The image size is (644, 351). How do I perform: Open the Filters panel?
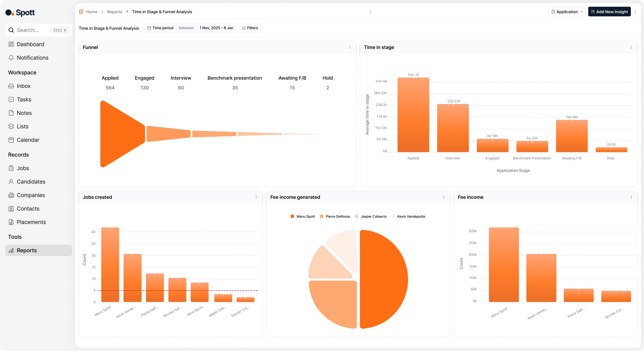click(250, 28)
